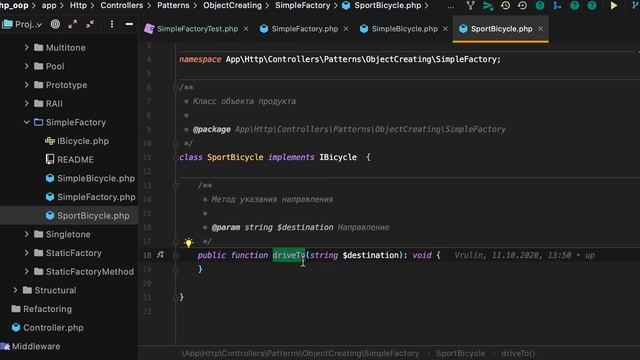Click the lightbulb quick-fix icon
This screenshot has height=360, width=640.
pos(188,242)
